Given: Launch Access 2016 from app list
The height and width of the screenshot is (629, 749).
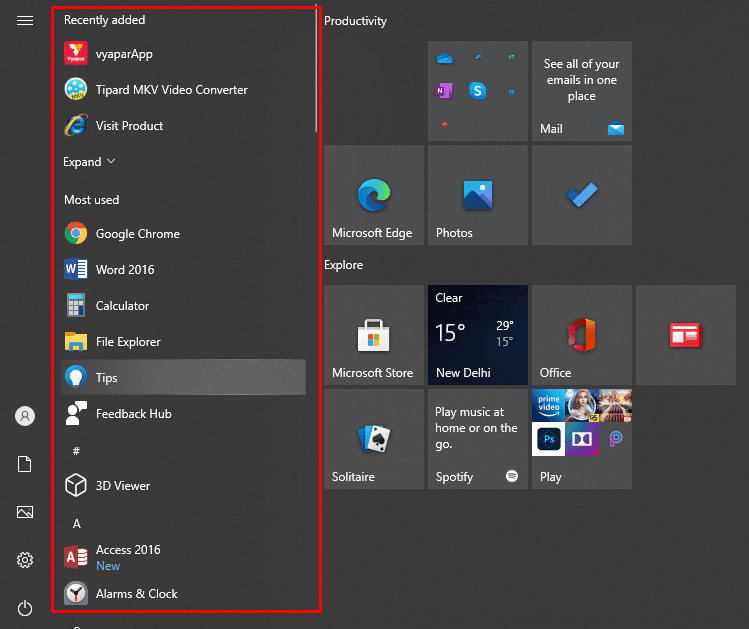Looking at the screenshot, I should point(183,557).
